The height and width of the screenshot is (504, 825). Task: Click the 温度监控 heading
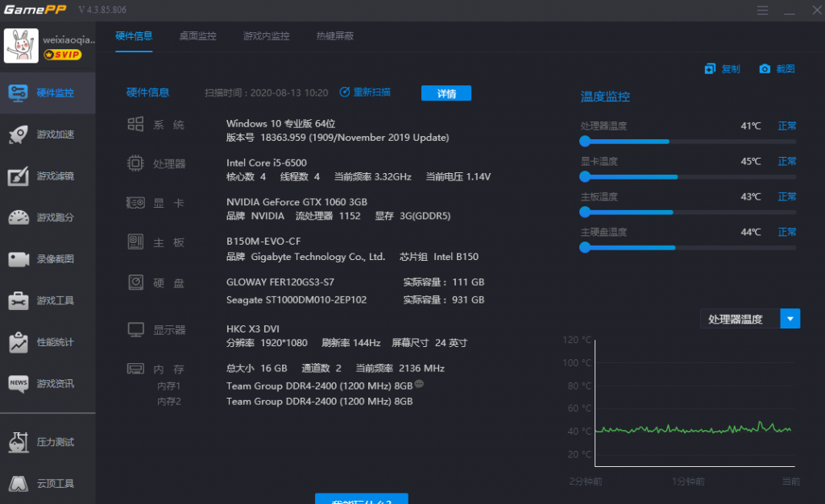605,97
